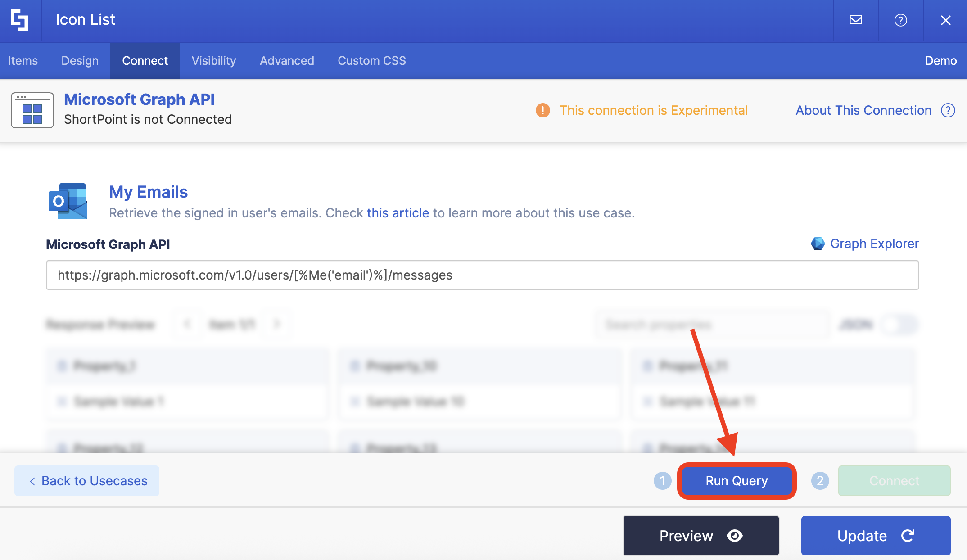Image resolution: width=967 pixels, height=560 pixels.
Task: Go Back to Usecases
Action: pos(87,481)
